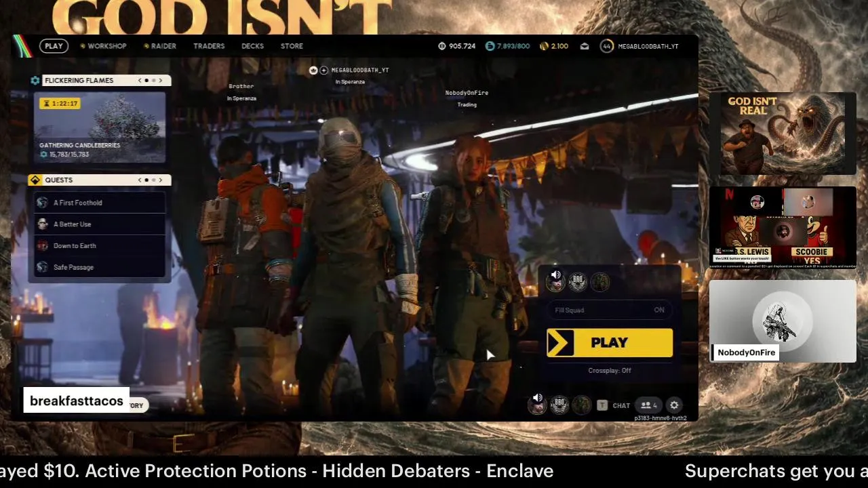Click the breakfasttacos name label
This screenshot has width=868, height=488.
coord(77,401)
